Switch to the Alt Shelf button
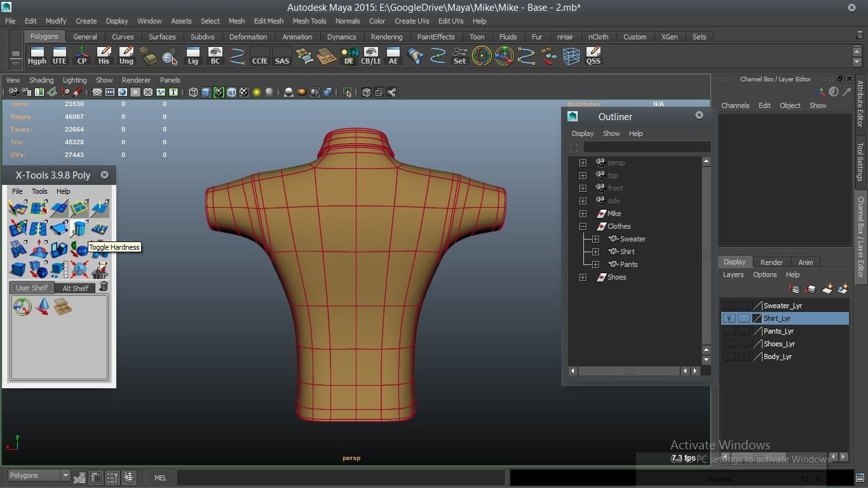868x488 pixels. [x=75, y=288]
